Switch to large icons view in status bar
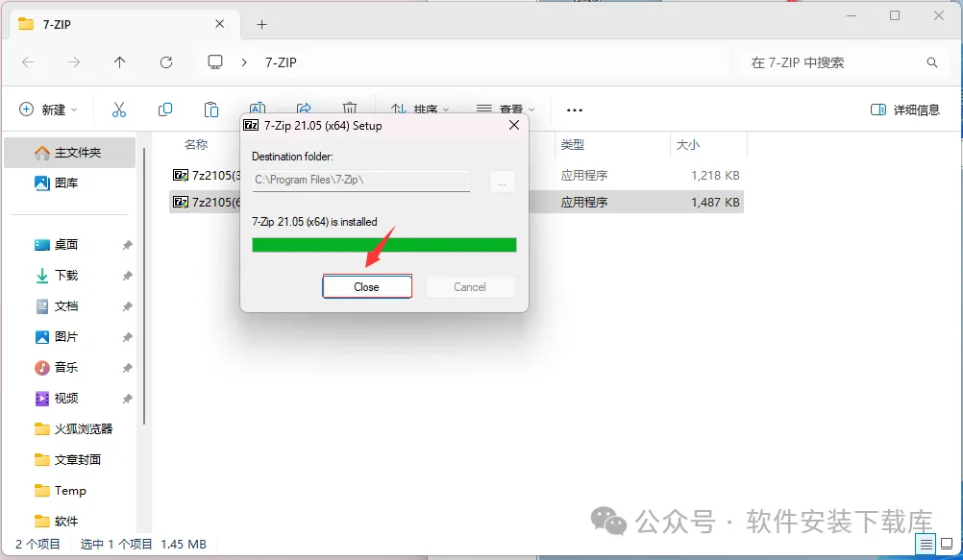This screenshot has width=963, height=560. (x=947, y=544)
